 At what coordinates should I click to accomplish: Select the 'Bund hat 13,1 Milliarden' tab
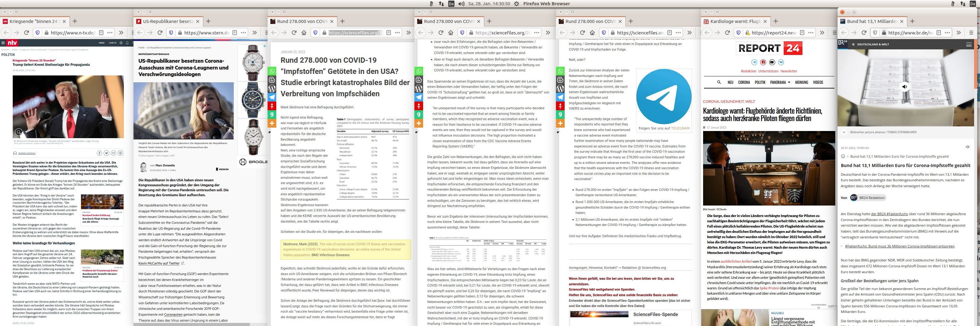(872, 21)
